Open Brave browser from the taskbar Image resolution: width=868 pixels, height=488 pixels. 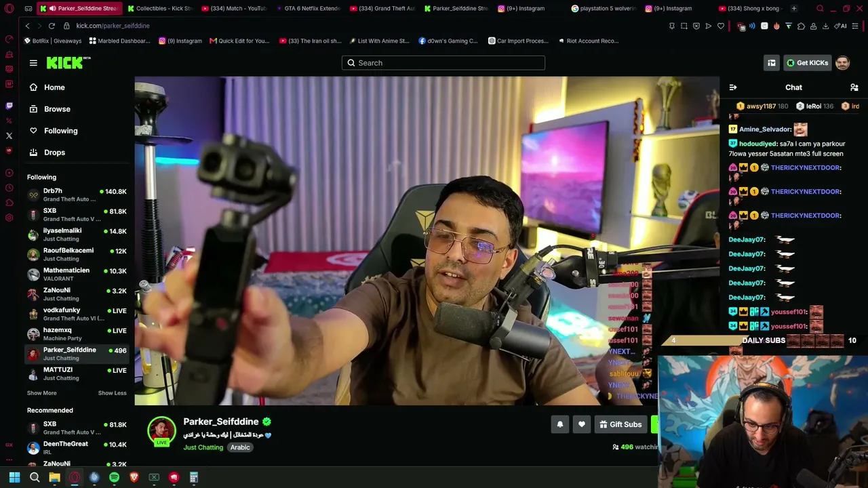(134, 477)
